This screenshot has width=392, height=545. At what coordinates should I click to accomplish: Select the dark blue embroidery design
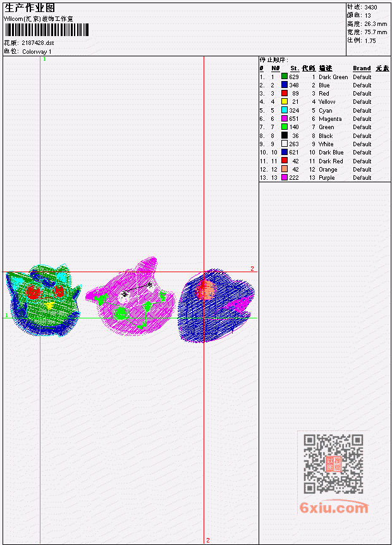216,306
